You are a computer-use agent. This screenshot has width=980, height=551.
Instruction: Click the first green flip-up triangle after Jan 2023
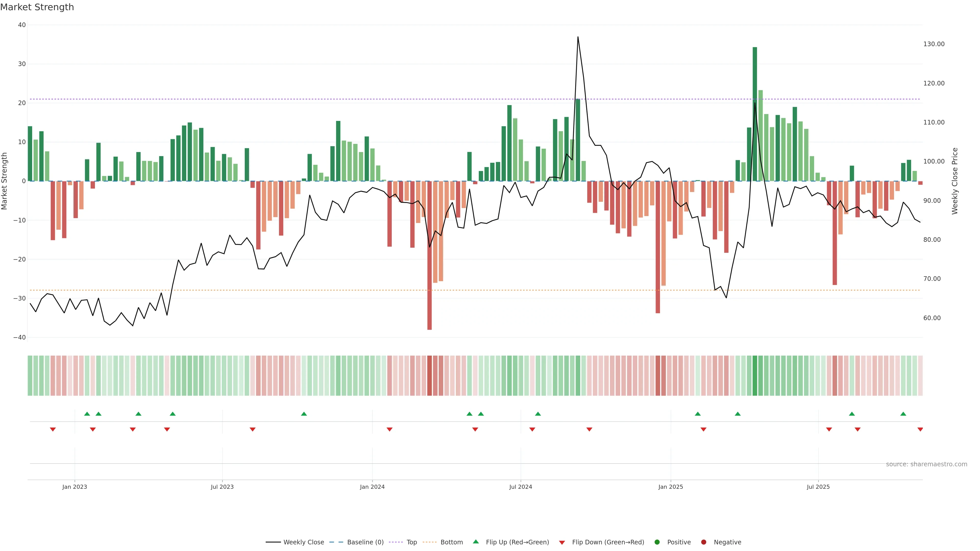coord(87,414)
